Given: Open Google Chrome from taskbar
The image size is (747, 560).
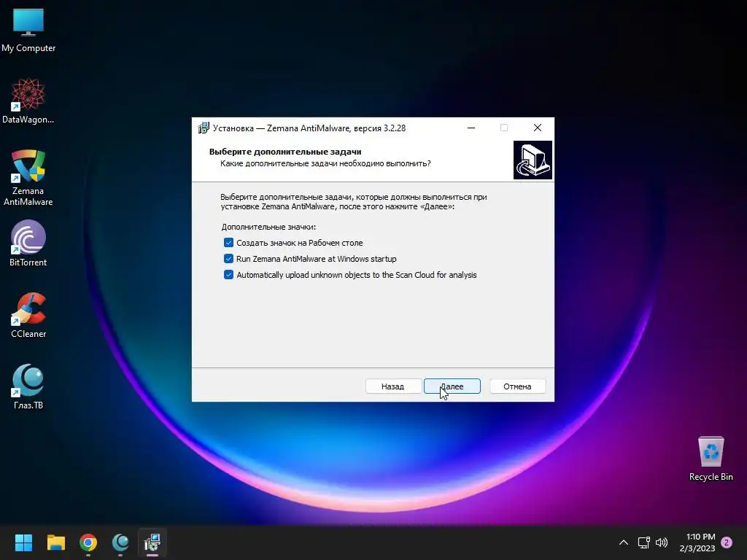Looking at the screenshot, I should pos(88,542).
